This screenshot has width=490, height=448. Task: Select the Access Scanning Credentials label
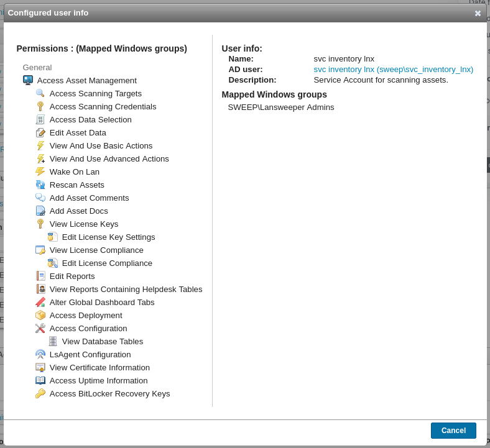103,107
